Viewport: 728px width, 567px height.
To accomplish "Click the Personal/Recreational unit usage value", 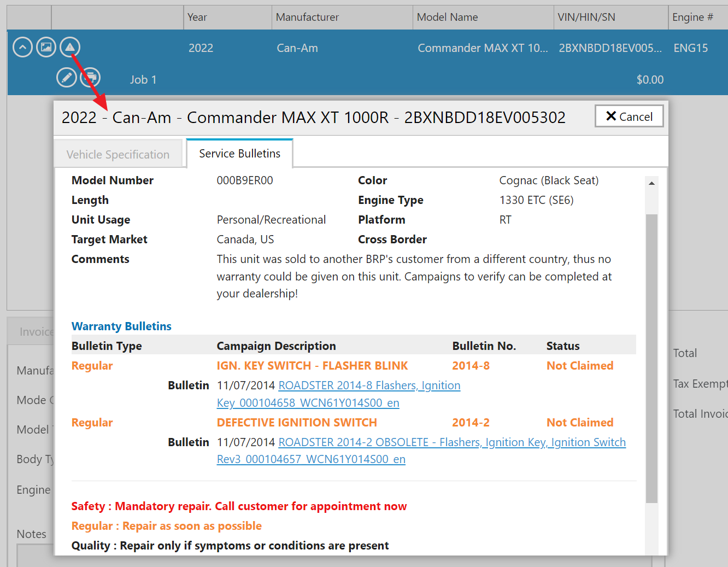I will pos(271,220).
